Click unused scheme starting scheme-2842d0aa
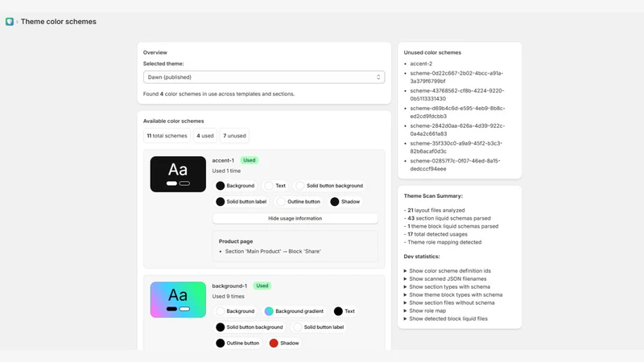Image resolution: width=644 pixels, height=362 pixels. (x=457, y=130)
